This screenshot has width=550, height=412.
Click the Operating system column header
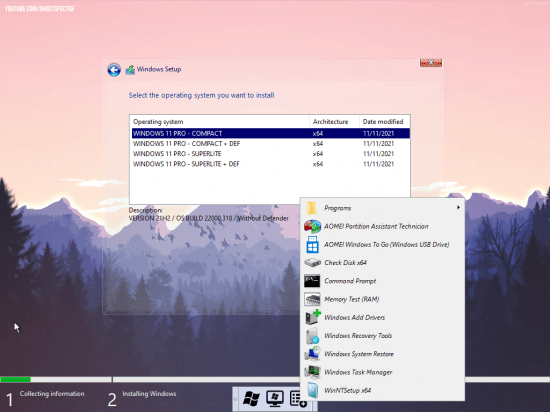pyautogui.click(x=220, y=122)
